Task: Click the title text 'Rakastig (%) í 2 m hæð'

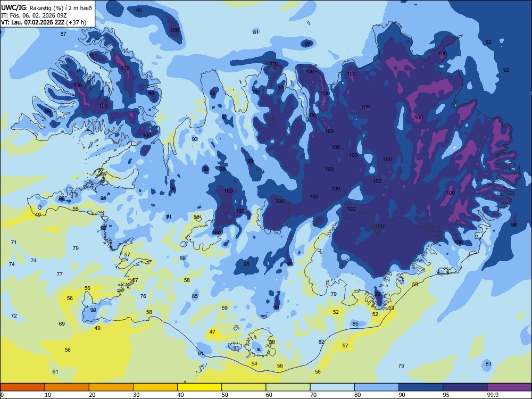Action: [x=61, y=8]
